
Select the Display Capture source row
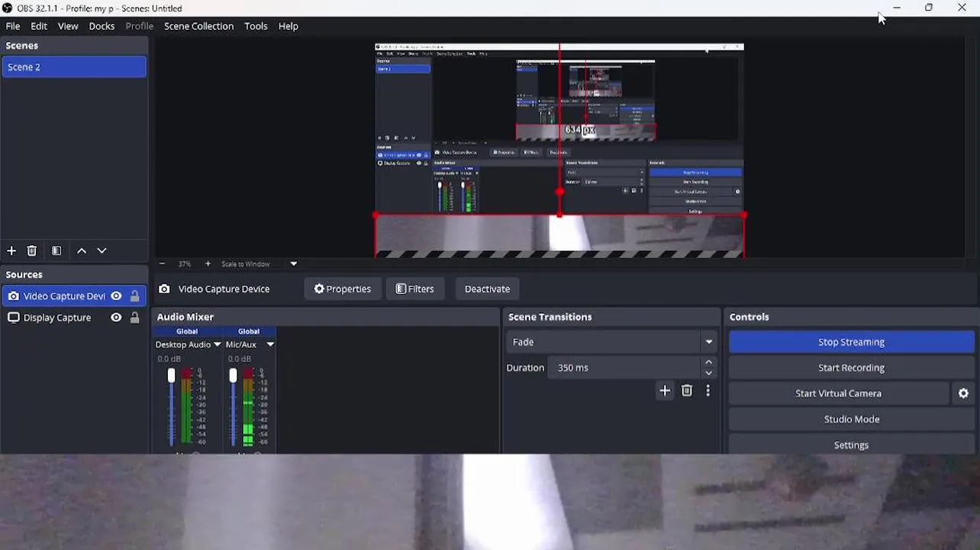(x=73, y=318)
